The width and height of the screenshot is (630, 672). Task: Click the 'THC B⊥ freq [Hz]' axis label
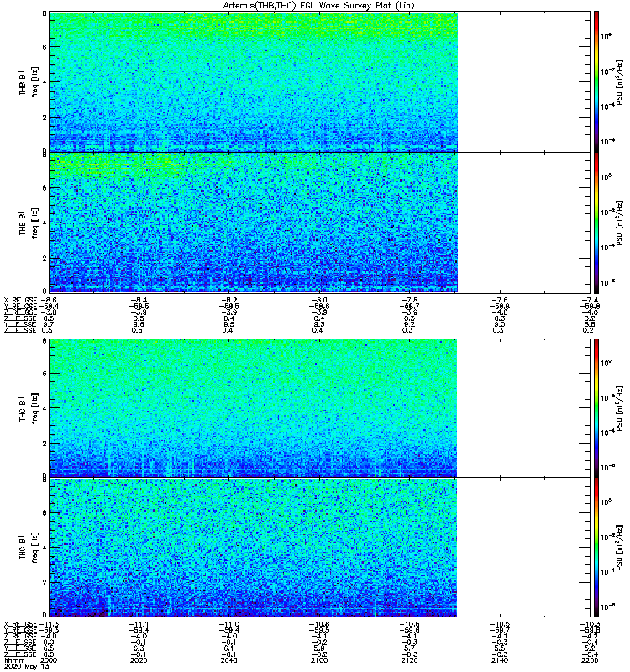pyautogui.click(x=29, y=408)
